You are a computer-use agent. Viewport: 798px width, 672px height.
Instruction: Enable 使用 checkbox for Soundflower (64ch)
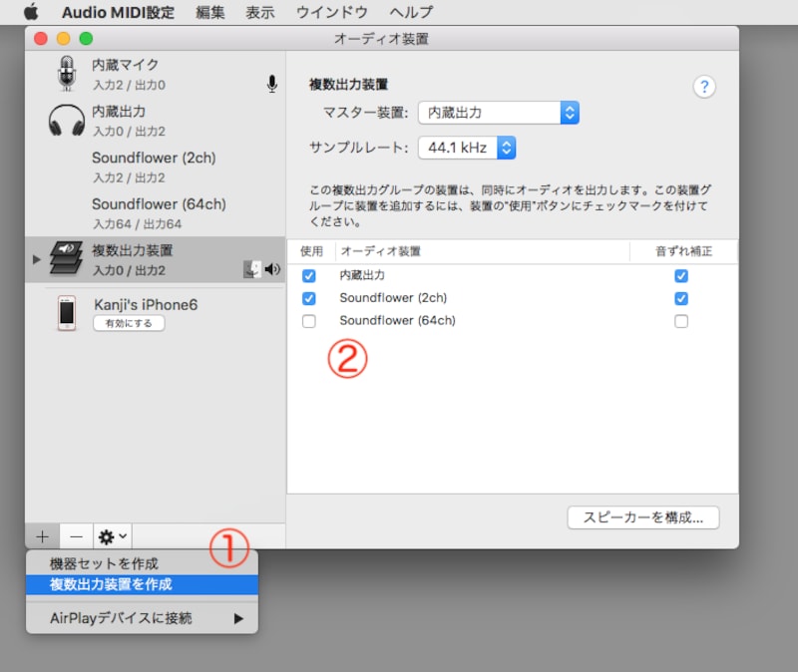(309, 320)
